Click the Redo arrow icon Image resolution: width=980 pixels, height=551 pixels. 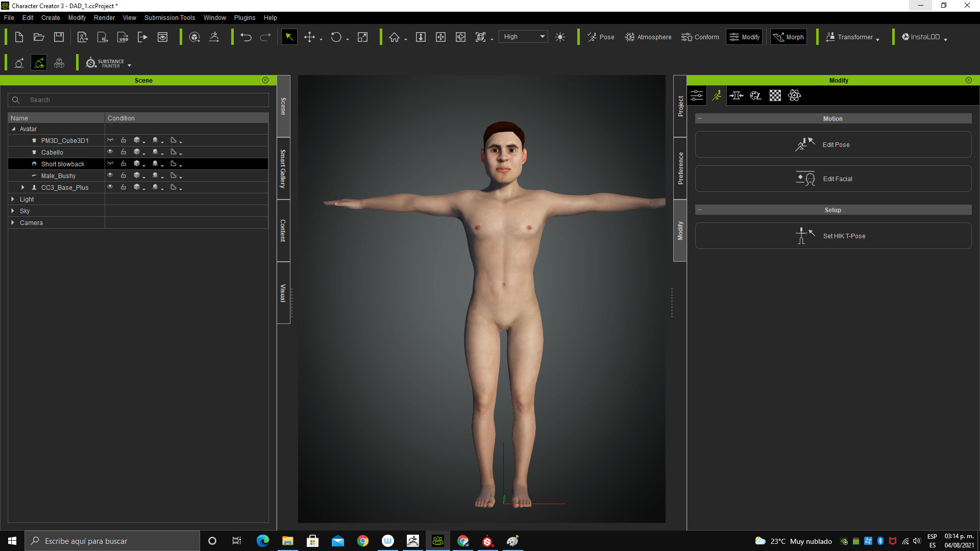click(x=265, y=37)
